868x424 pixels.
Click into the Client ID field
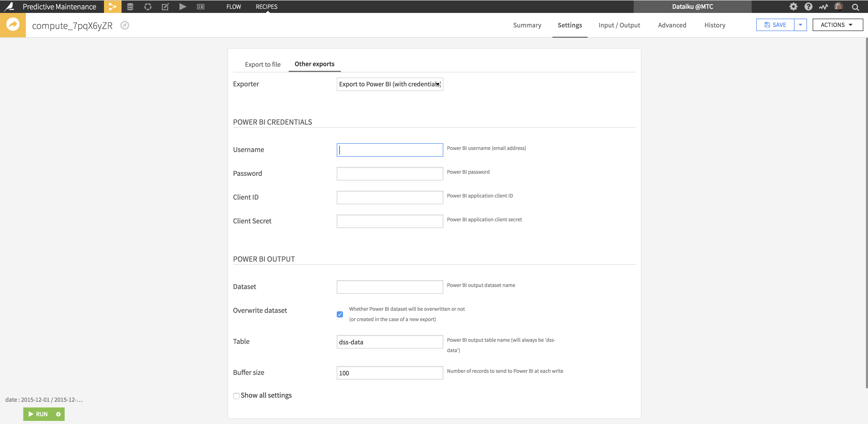pyautogui.click(x=390, y=197)
